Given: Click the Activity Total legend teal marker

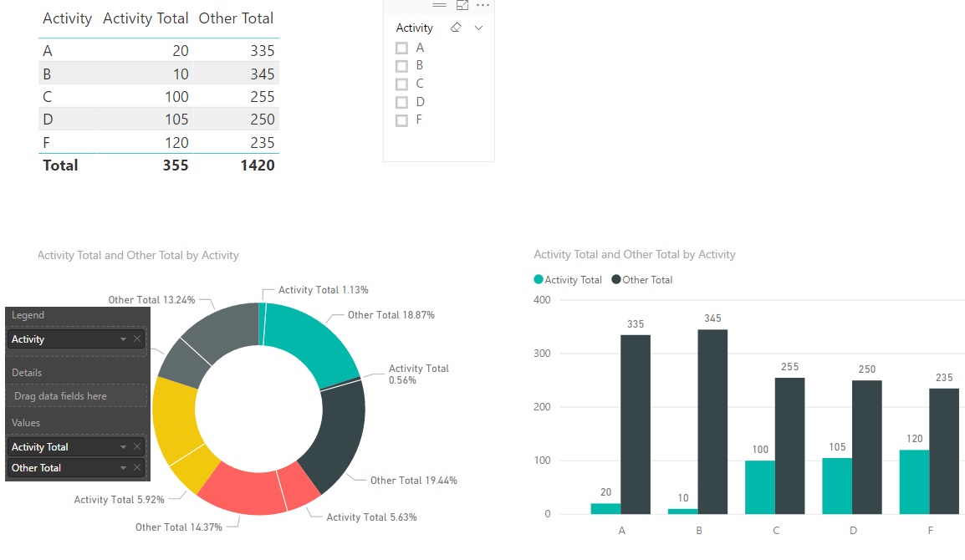Looking at the screenshot, I should (539, 279).
